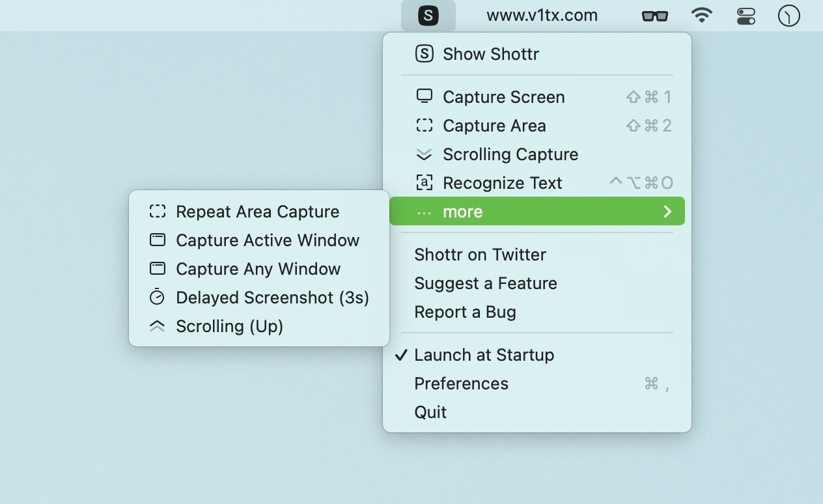Viewport: 823px width, 504px height.
Task: Open Preferences from the menu
Action: point(461,384)
